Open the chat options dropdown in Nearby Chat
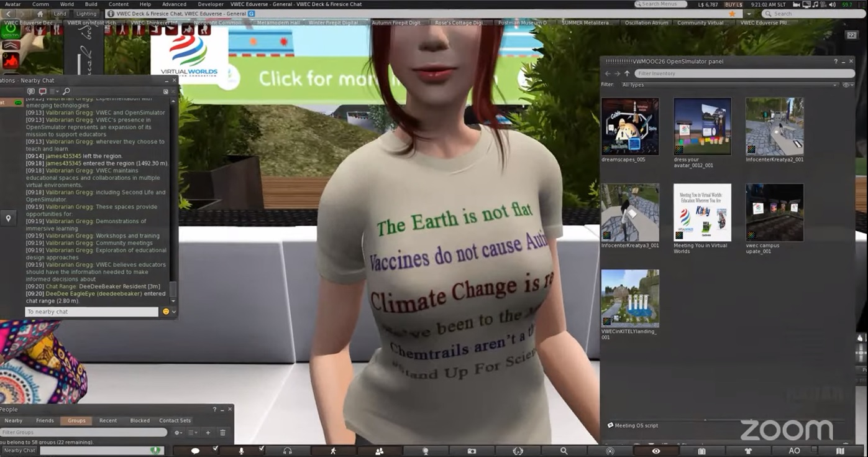The height and width of the screenshot is (457, 868). point(54,91)
